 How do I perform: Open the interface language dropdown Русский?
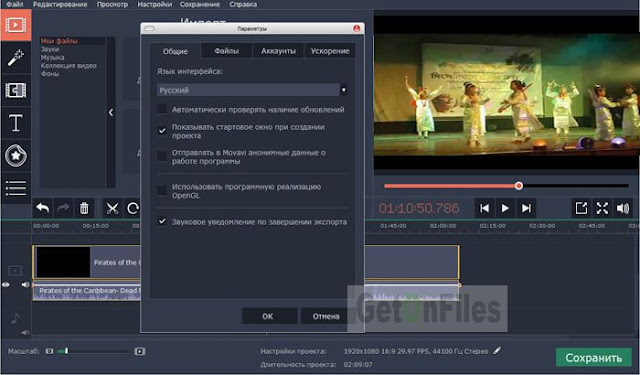(x=252, y=90)
